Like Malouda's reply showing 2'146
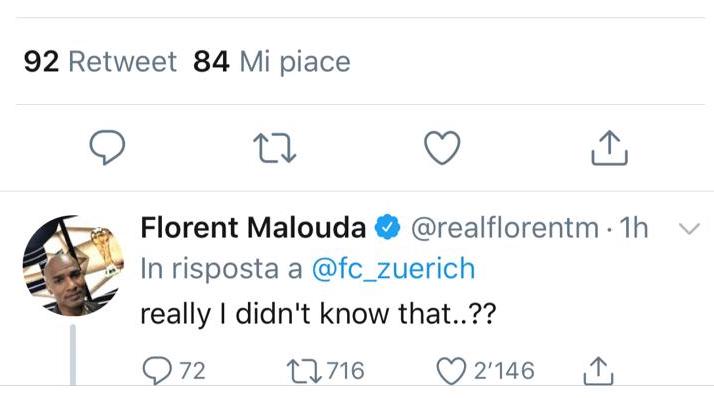The width and height of the screenshot is (714, 398). (452, 371)
